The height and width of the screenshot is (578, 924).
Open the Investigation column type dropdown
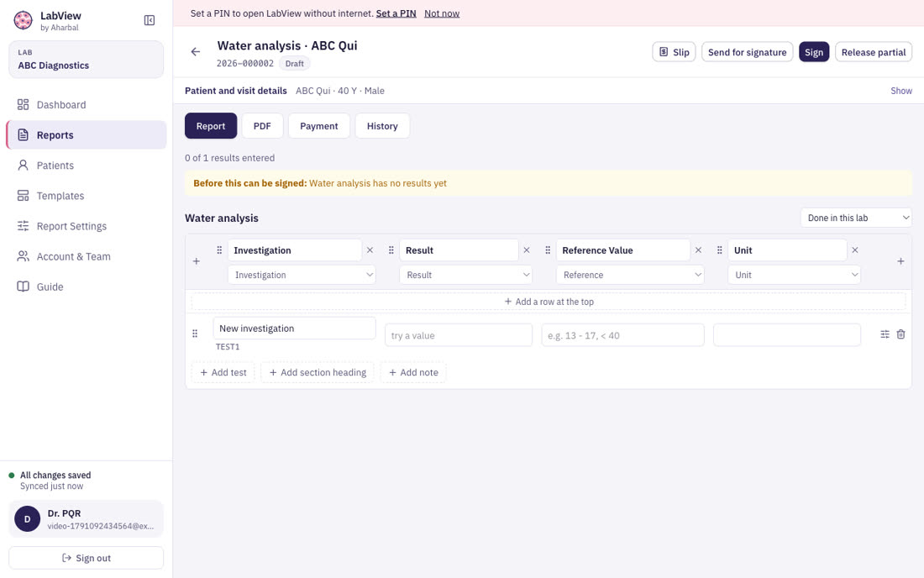point(302,276)
